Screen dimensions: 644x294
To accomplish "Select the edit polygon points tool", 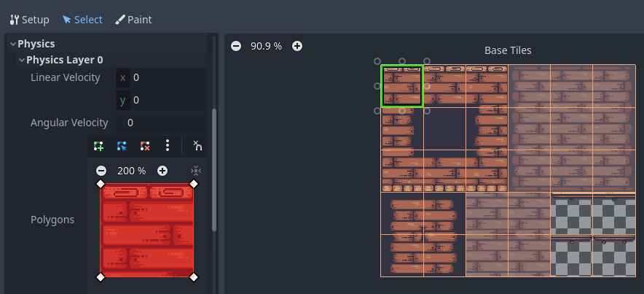I will pyautogui.click(x=122, y=146).
